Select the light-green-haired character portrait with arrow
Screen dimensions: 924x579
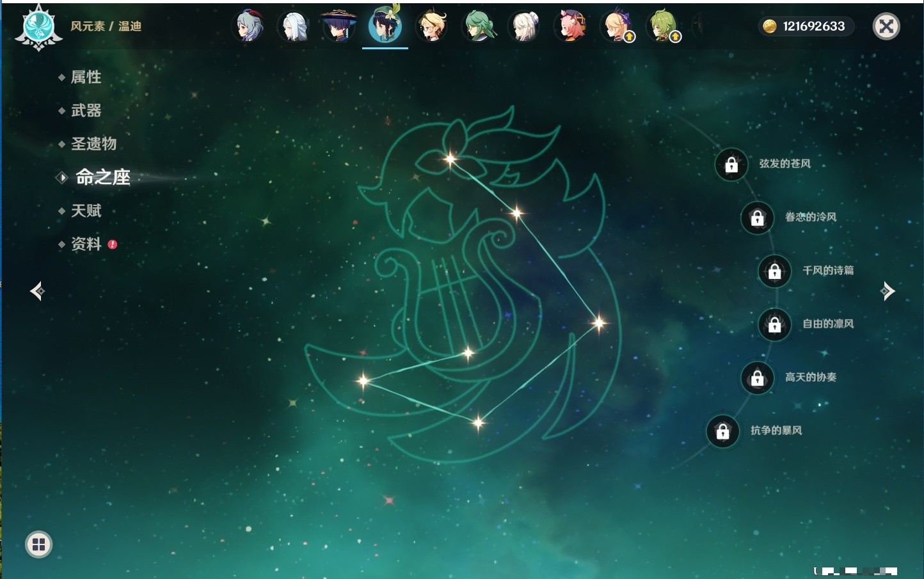click(664, 26)
